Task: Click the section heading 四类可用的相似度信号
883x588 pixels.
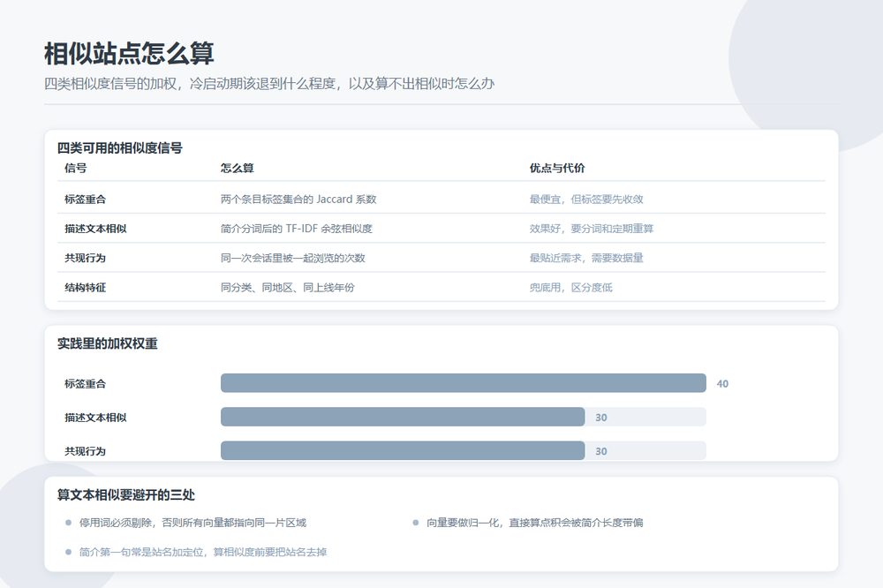Action: click(x=120, y=148)
